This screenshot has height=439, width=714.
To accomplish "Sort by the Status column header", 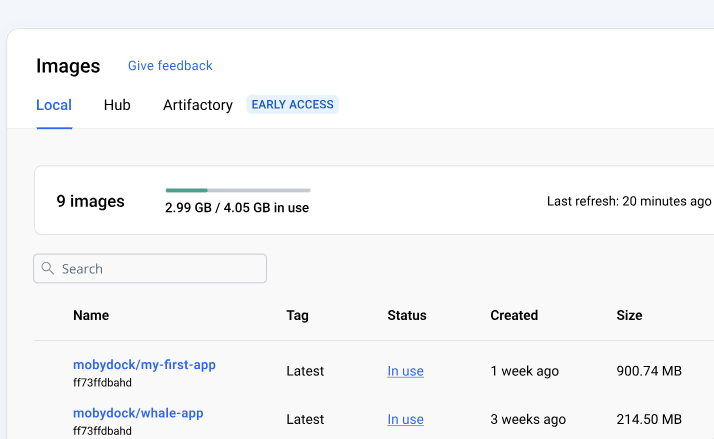I will point(407,315).
